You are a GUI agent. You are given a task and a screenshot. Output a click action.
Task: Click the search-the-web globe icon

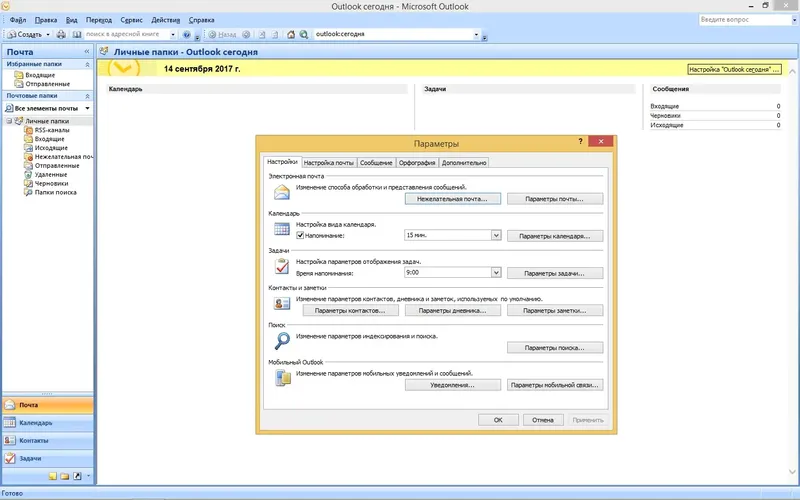(304, 34)
